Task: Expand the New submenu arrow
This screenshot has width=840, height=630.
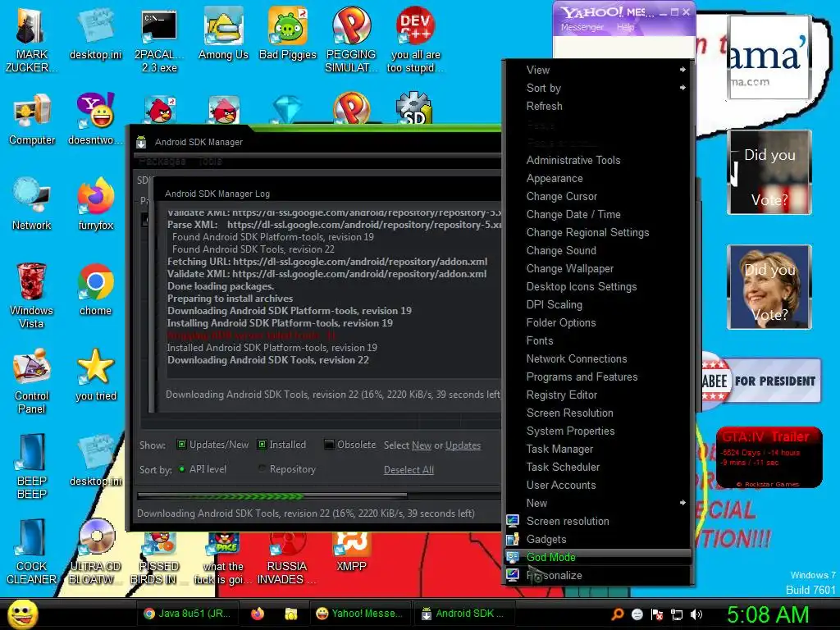Action: [x=682, y=503]
